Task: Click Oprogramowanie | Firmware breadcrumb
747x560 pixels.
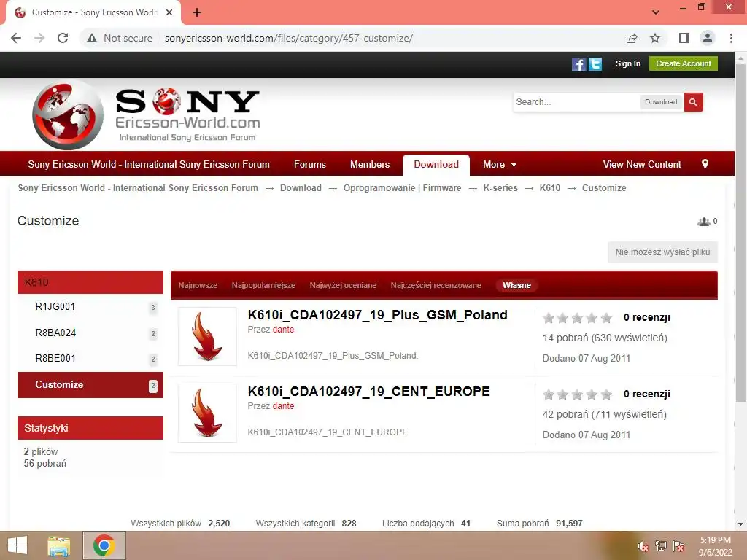Action: 402,188
